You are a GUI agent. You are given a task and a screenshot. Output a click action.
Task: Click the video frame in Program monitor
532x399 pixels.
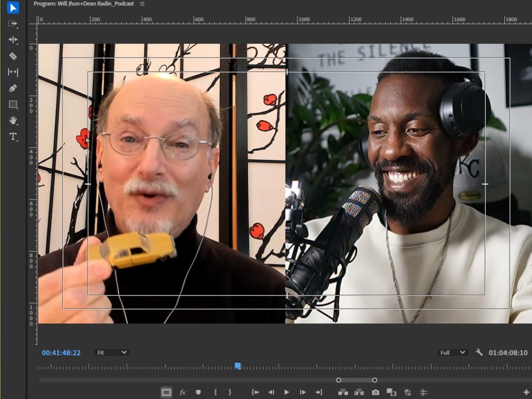coord(285,183)
